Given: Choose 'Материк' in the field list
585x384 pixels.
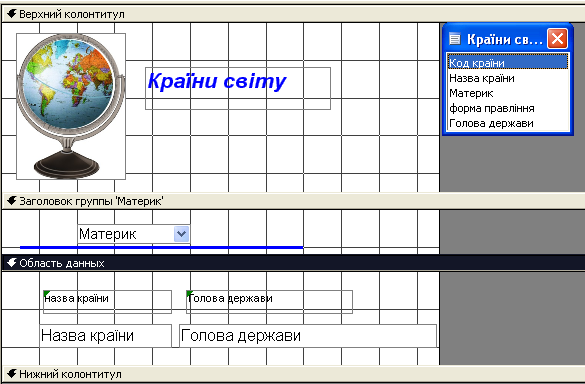Looking at the screenshot, I should coord(508,93).
